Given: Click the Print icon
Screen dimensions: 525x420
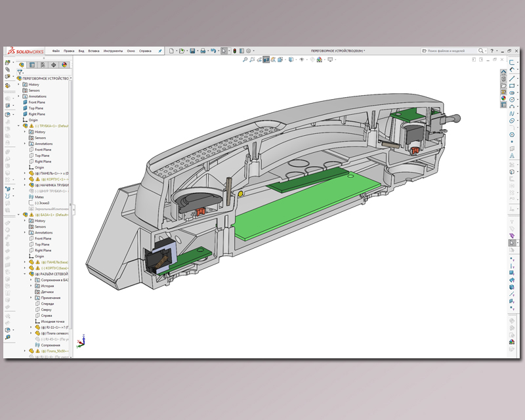Looking at the screenshot, I should tap(203, 51).
